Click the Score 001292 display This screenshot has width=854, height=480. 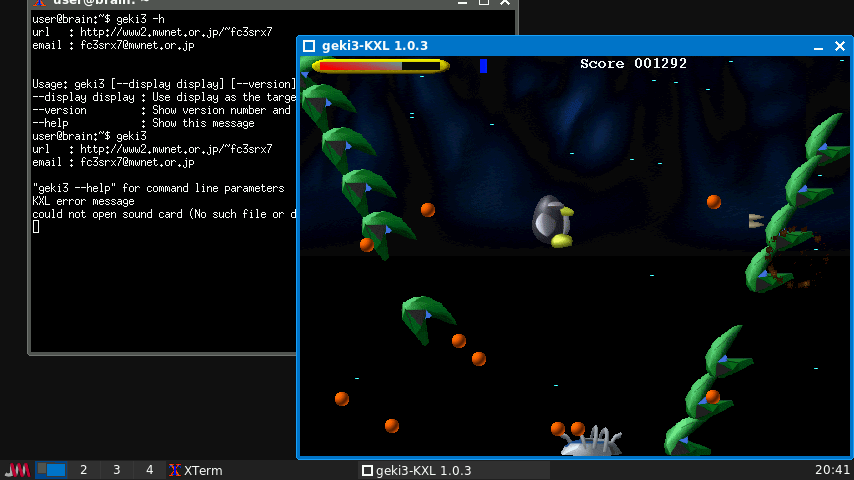coord(633,63)
